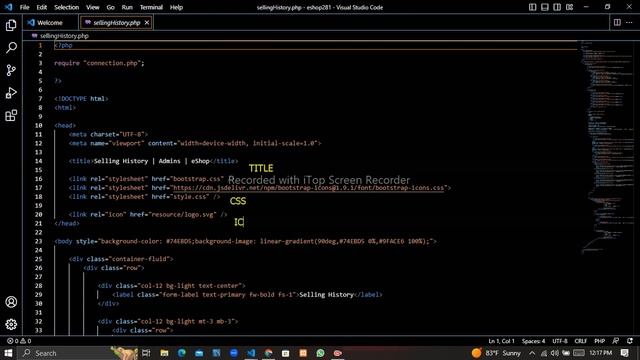This screenshot has height=360, width=640.
Task: Change indentation via Spaces: 4
Action: 533,341
